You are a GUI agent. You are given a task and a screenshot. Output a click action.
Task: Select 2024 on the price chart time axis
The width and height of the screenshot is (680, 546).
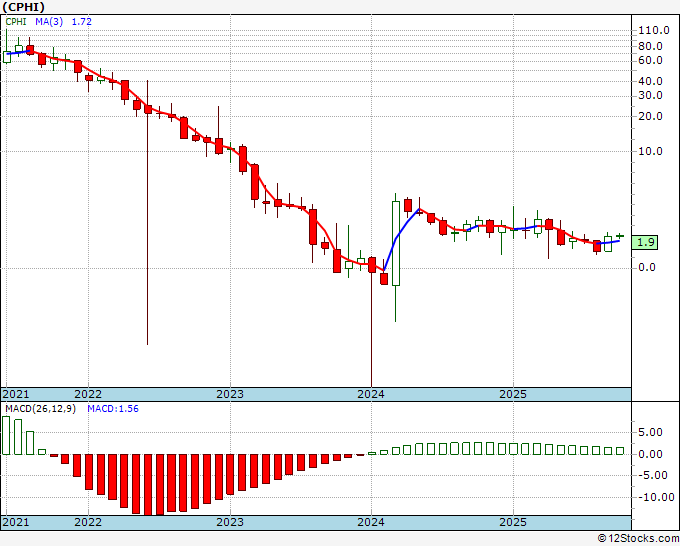pos(371,394)
